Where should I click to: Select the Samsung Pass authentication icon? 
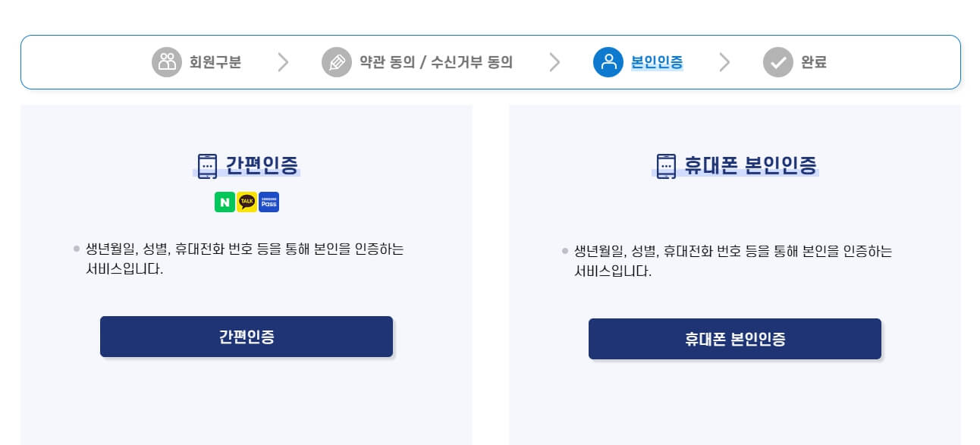tap(268, 202)
